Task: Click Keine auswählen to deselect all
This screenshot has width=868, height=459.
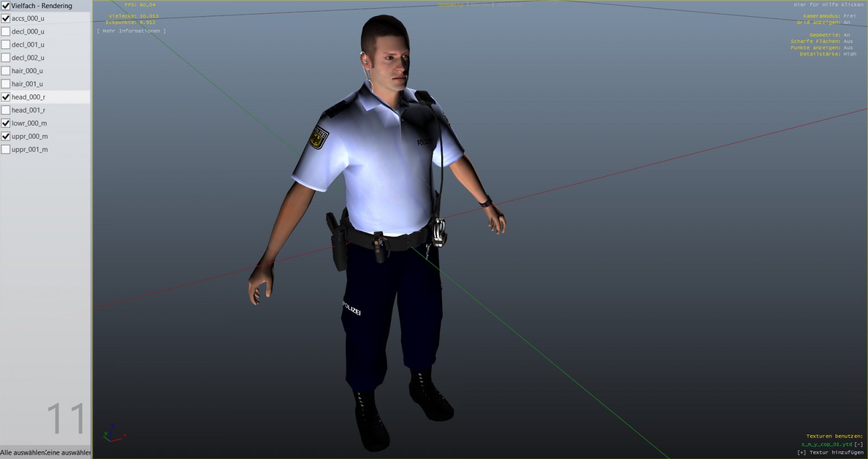Action: 68,452
